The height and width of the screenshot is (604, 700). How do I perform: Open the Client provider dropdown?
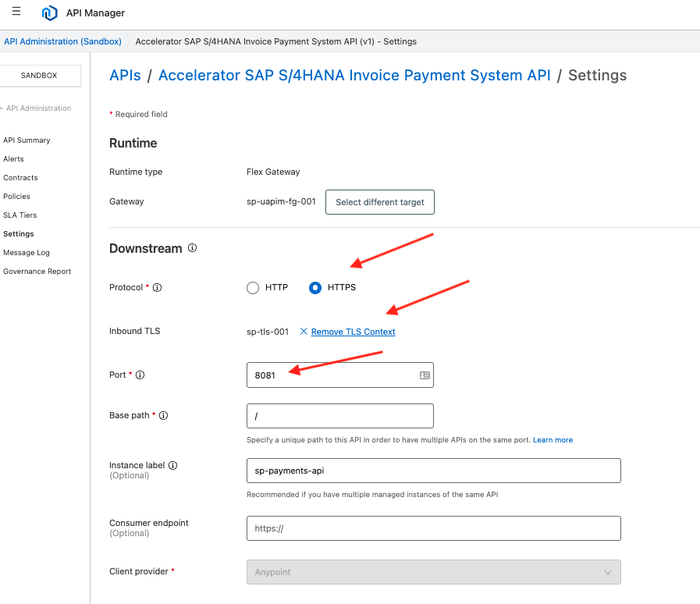[x=433, y=572]
